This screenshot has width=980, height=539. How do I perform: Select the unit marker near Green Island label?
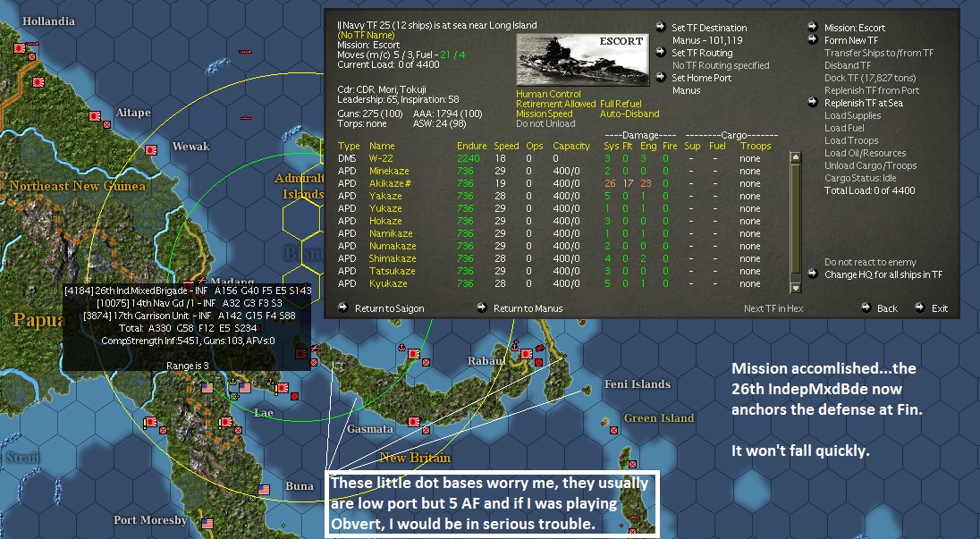[613, 430]
